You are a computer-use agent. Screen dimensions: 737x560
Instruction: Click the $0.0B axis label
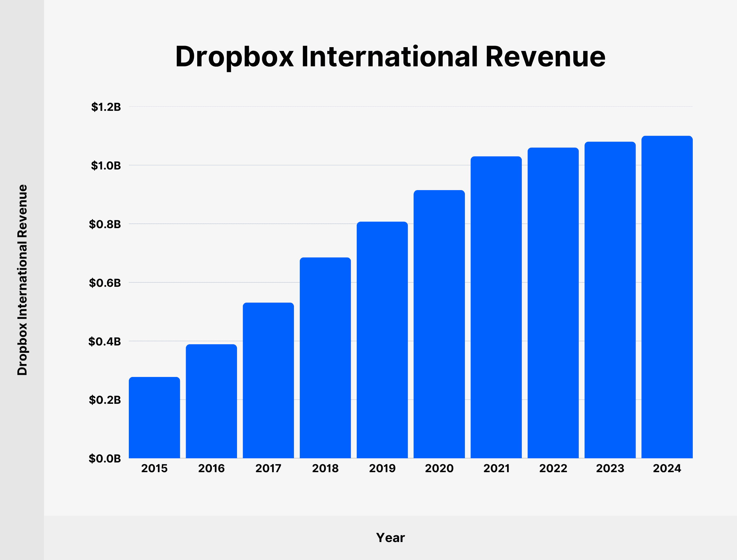pyautogui.click(x=105, y=458)
